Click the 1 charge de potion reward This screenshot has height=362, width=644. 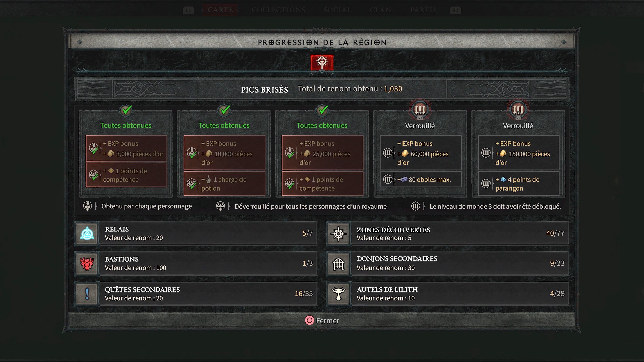click(x=224, y=184)
